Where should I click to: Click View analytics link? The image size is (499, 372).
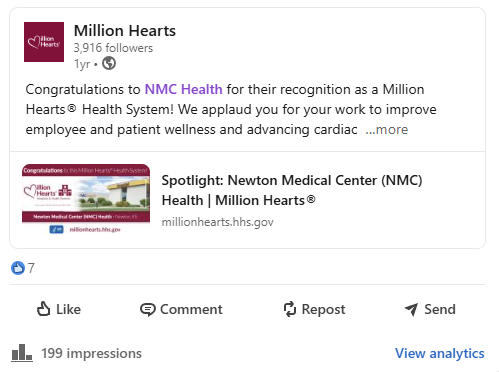click(x=440, y=353)
